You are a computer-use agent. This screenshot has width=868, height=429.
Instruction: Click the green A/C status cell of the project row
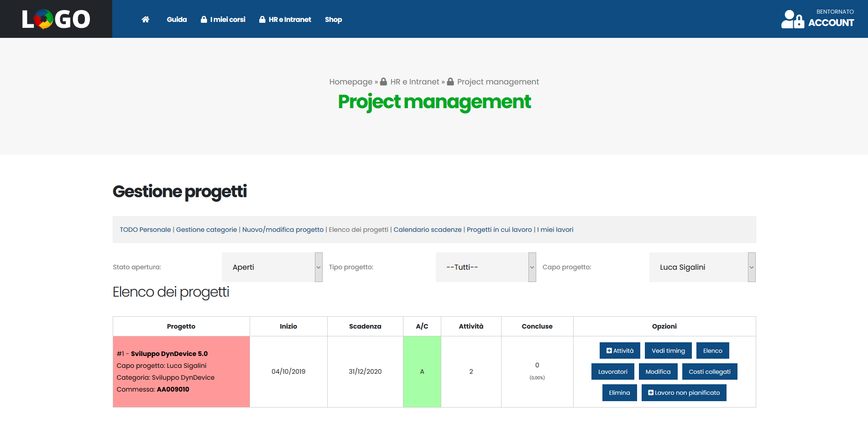click(422, 371)
